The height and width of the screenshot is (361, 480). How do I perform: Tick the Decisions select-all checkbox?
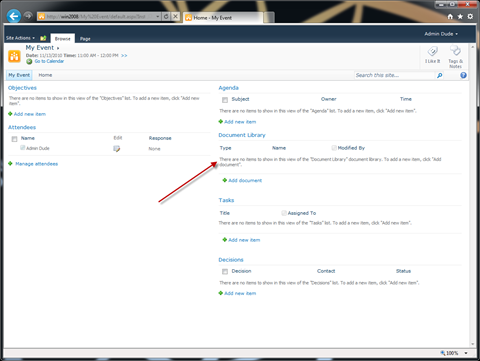pos(225,272)
